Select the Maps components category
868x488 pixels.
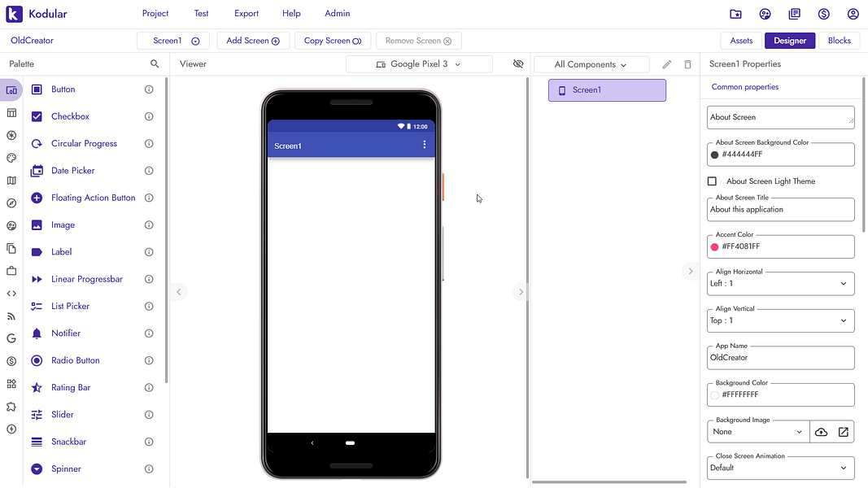click(10, 180)
